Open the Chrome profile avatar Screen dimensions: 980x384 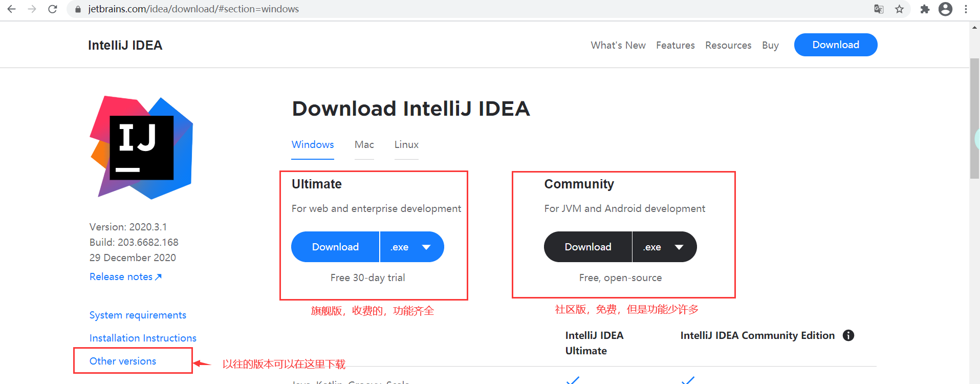[945, 9]
